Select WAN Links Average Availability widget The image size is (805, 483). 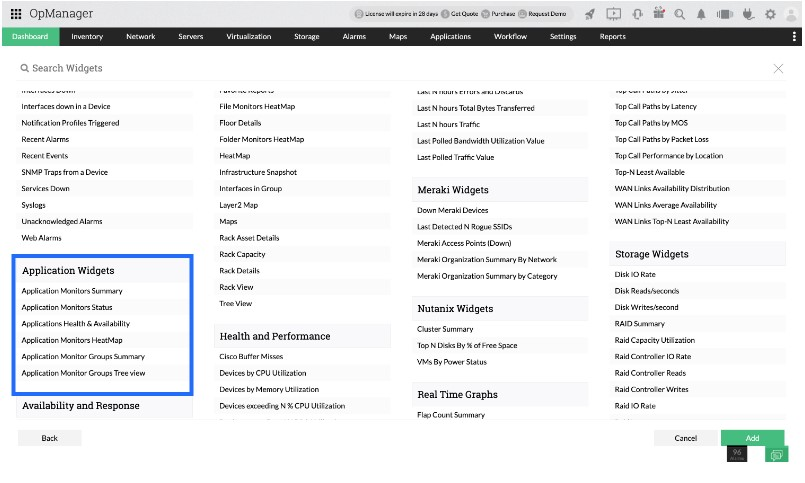click(x=665, y=205)
